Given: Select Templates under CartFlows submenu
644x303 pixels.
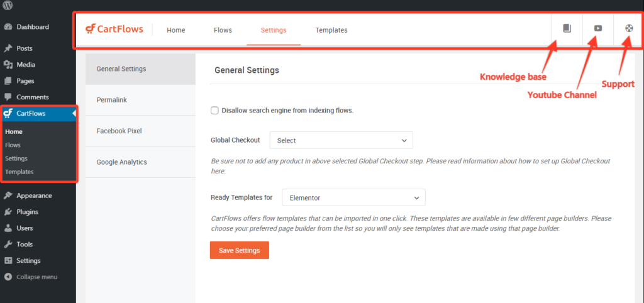Looking at the screenshot, I should point(19,172).
